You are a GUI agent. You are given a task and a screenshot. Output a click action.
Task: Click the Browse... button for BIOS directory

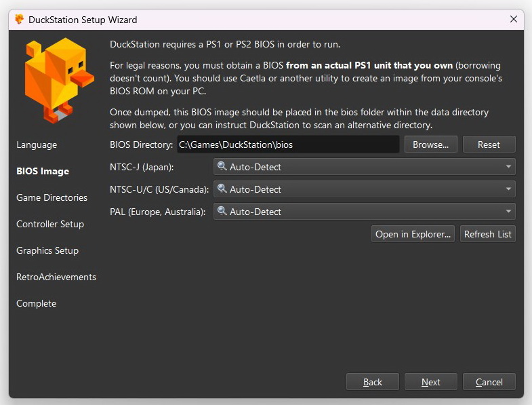(430, 144)
